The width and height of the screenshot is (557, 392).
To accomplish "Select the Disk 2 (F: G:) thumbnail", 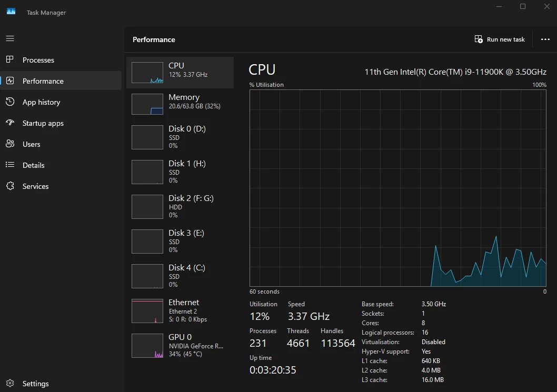I will [x=147, y=207].
